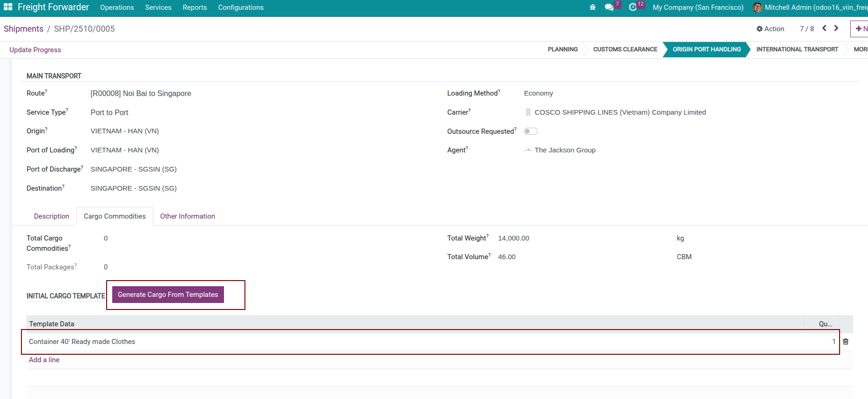Click the debug bug icon
Viewport: 868px width, 399px height.
(x=592, y=7)
